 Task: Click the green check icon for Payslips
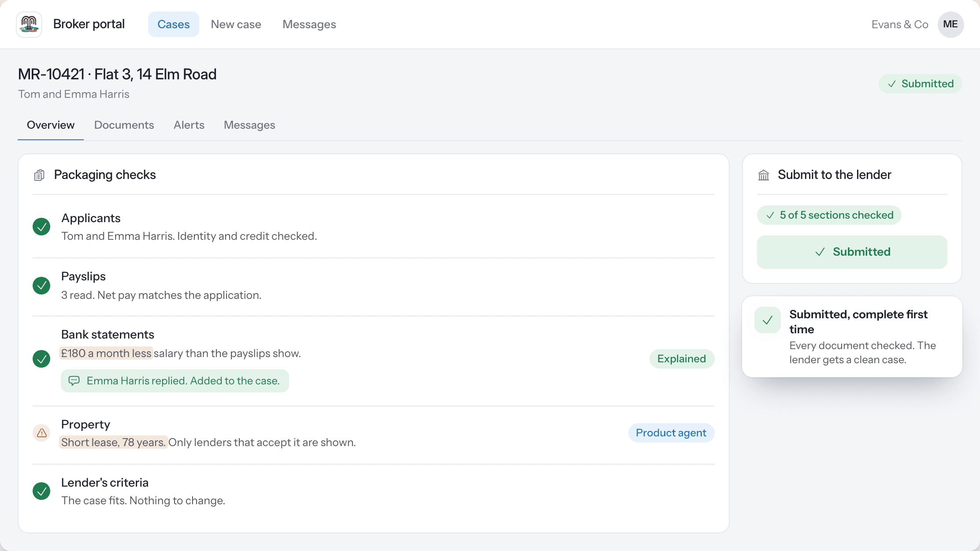pos(41,286)
